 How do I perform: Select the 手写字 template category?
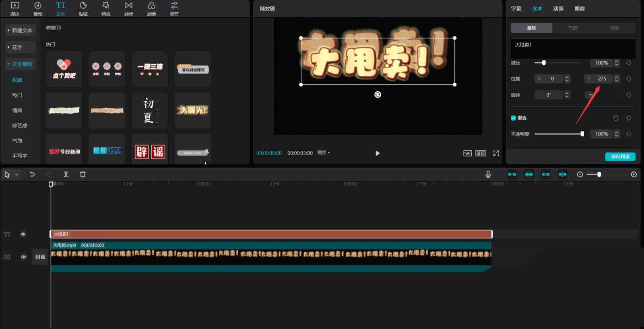pos(20,156)
